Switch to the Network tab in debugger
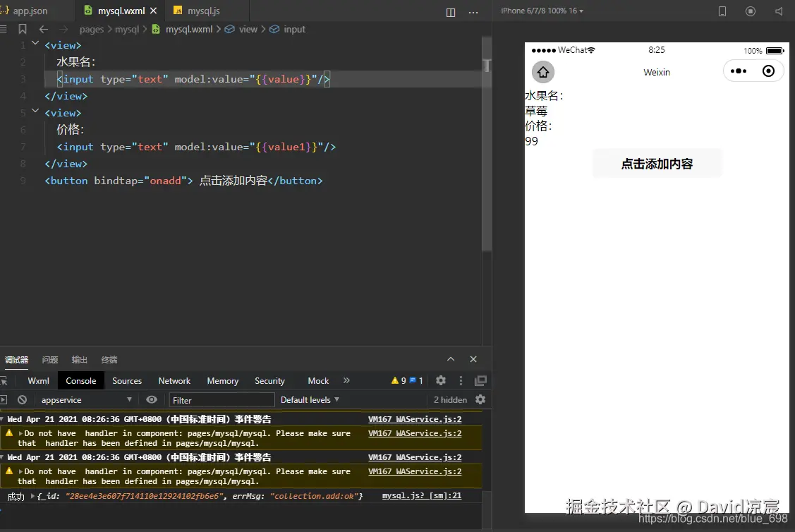Image resolution: width=795 pixels, height=532 pixels. (174, 380)
